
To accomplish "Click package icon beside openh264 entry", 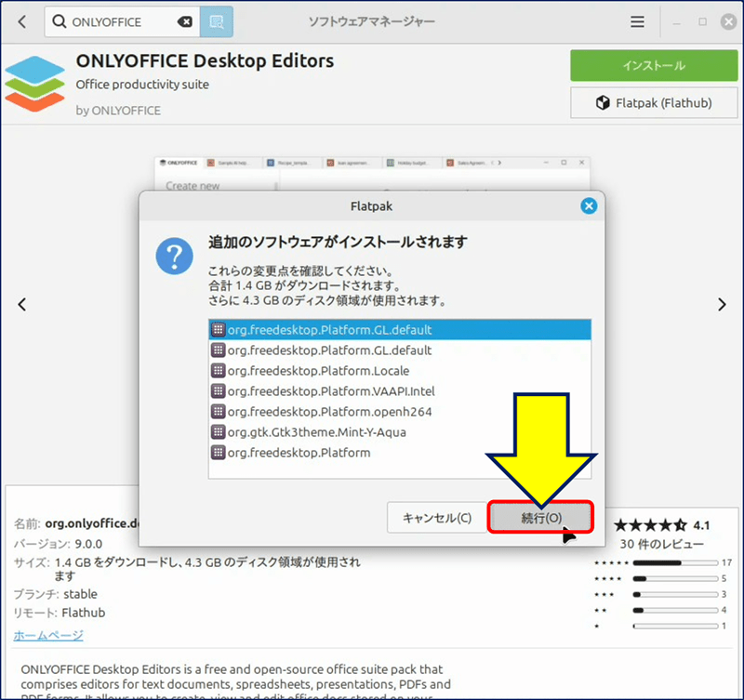I will click(218, 411).
